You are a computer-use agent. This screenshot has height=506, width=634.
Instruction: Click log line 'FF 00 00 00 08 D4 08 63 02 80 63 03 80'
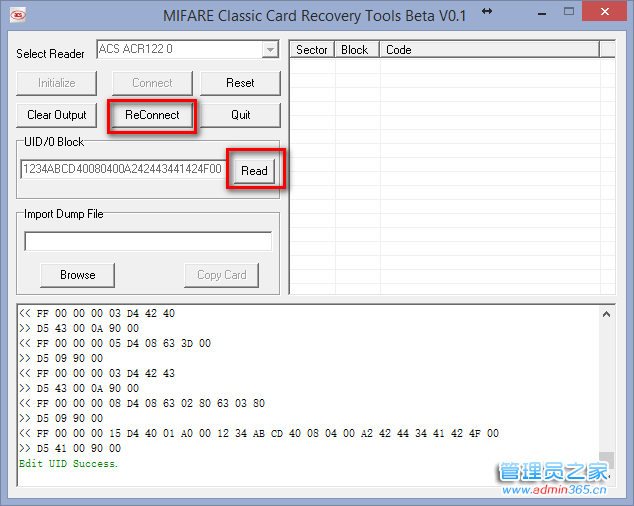tap(142, 403)
